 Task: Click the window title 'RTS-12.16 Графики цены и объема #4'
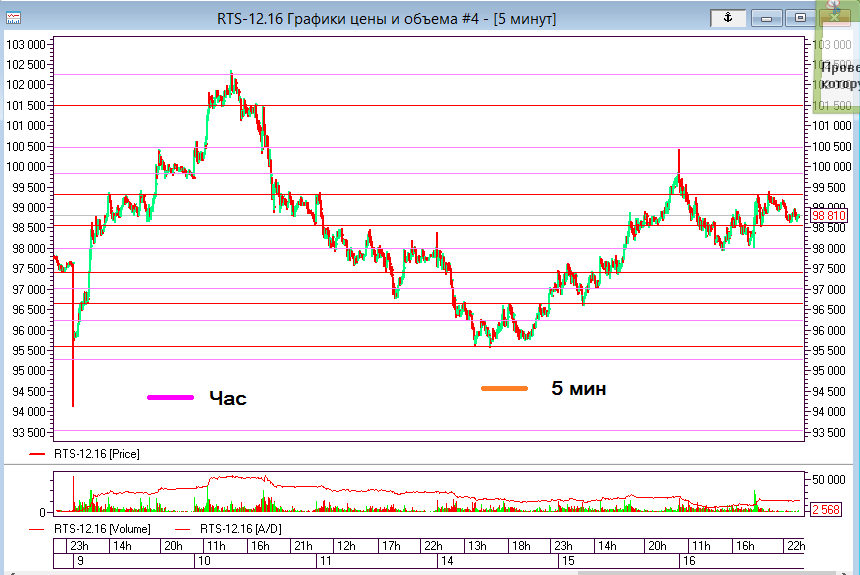point(348,19)
